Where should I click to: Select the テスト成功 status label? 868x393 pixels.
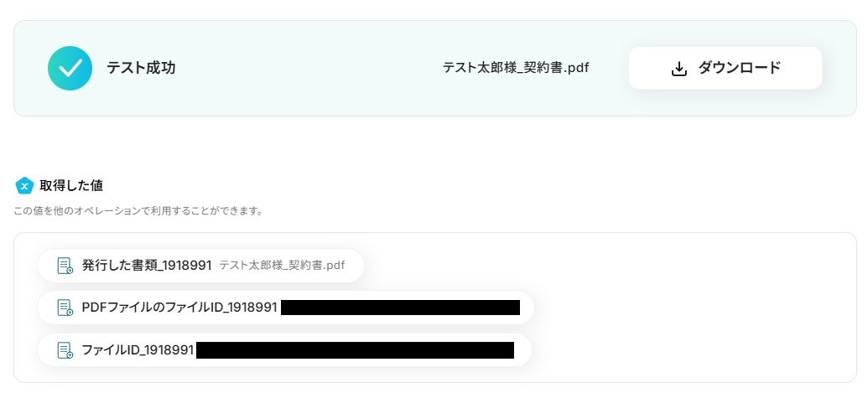(x=141, y=68)
